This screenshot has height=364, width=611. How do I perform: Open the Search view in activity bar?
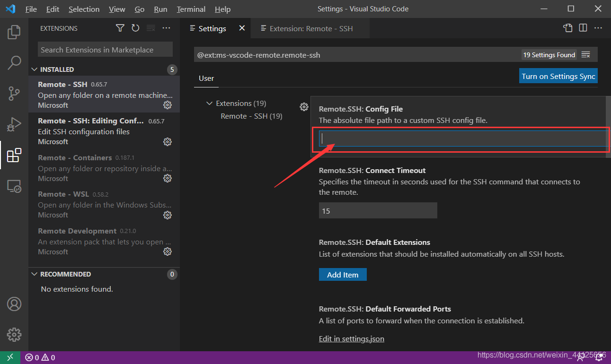point(14,62)
